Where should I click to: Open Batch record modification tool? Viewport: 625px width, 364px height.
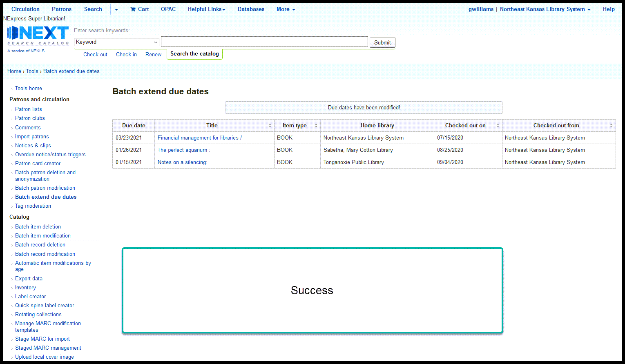(x=45, y=254)
